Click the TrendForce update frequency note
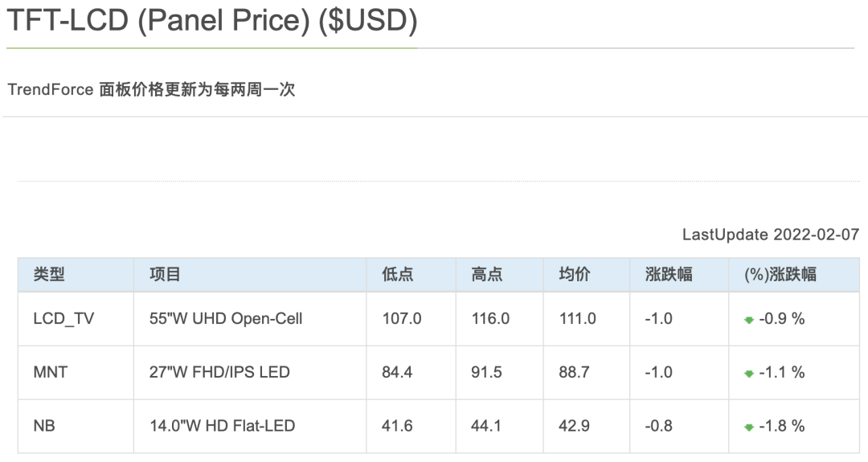868x462 pixels. point(151,90)
